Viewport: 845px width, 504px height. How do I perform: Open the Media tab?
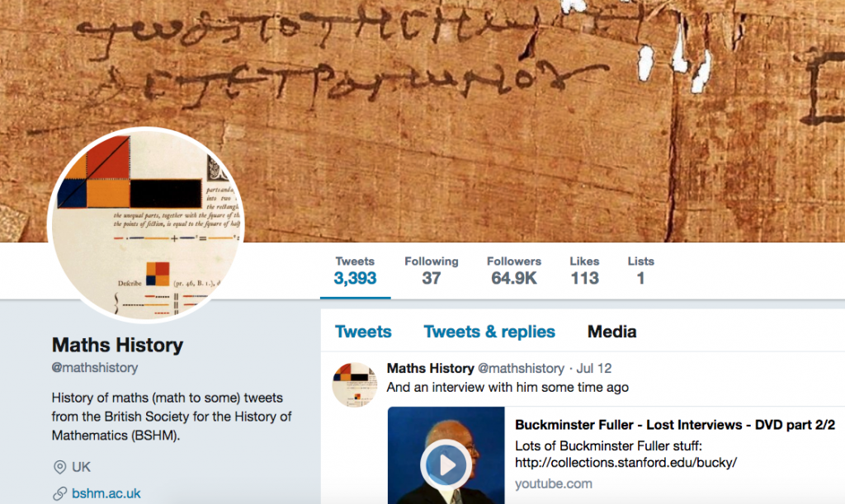pyautogui.click(x=611, y=332)
